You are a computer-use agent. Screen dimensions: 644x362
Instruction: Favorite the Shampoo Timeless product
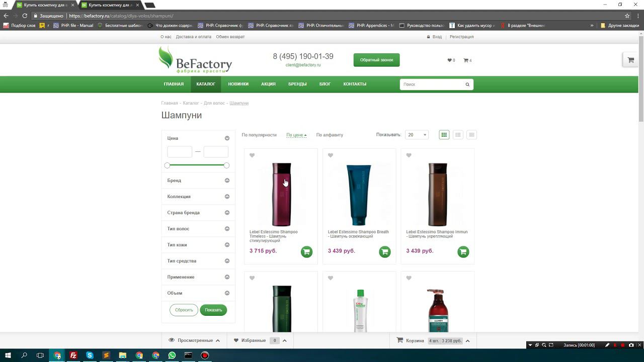coord(252,155)
